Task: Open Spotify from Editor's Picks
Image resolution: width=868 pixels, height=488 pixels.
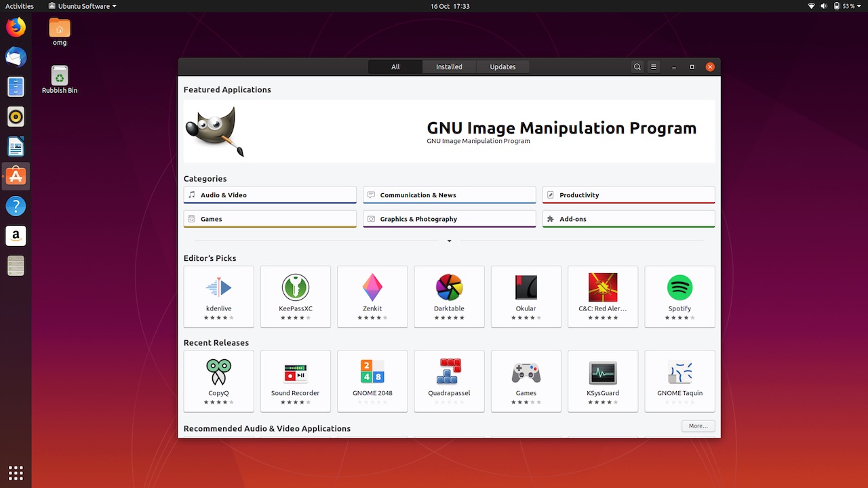Action: tap(679, 296)
